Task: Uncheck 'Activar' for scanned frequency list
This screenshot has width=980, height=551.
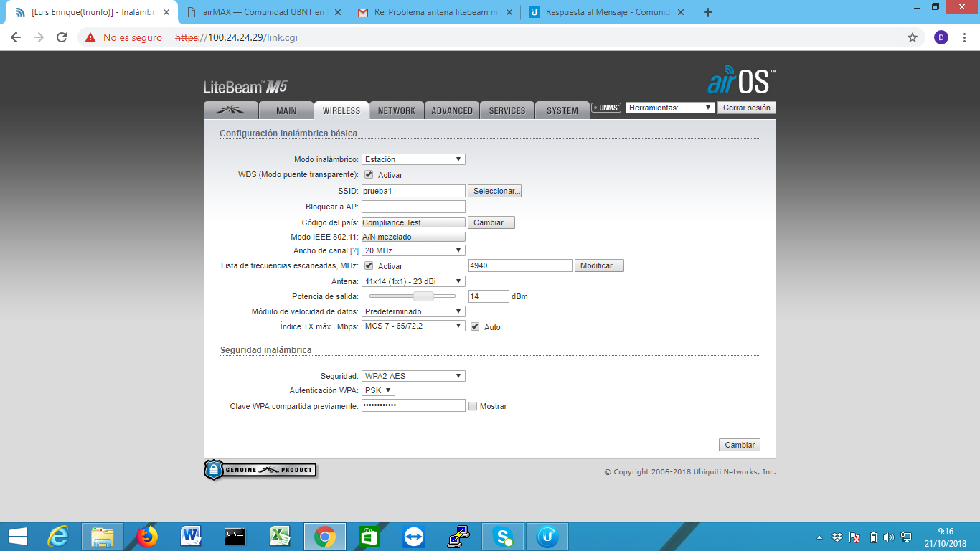Action: pos(369,265)
